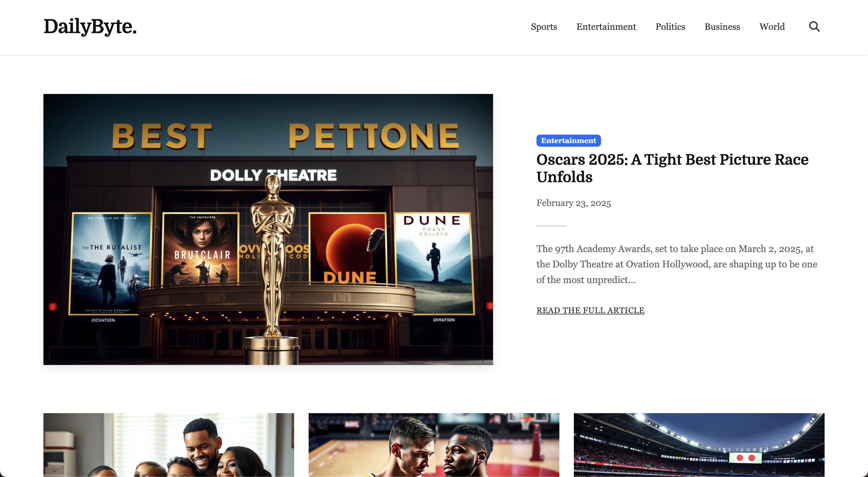Open the smiling family article thumbnail
This screenshot has width=868, height=477.
point(168,445)
